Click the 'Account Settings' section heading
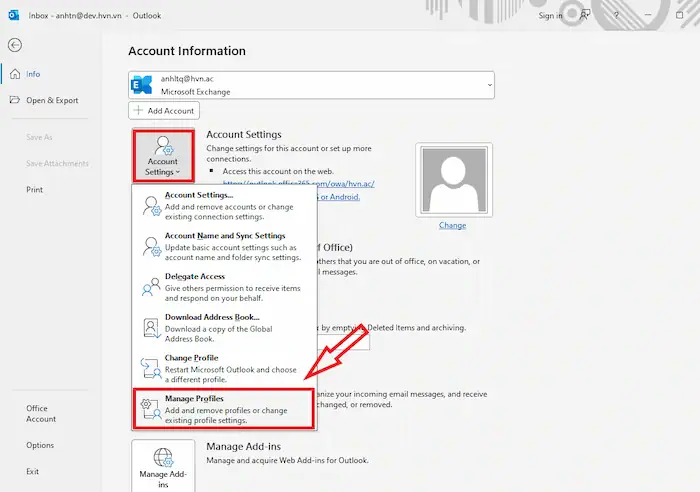700x492 pixels. tap(244, 134)
